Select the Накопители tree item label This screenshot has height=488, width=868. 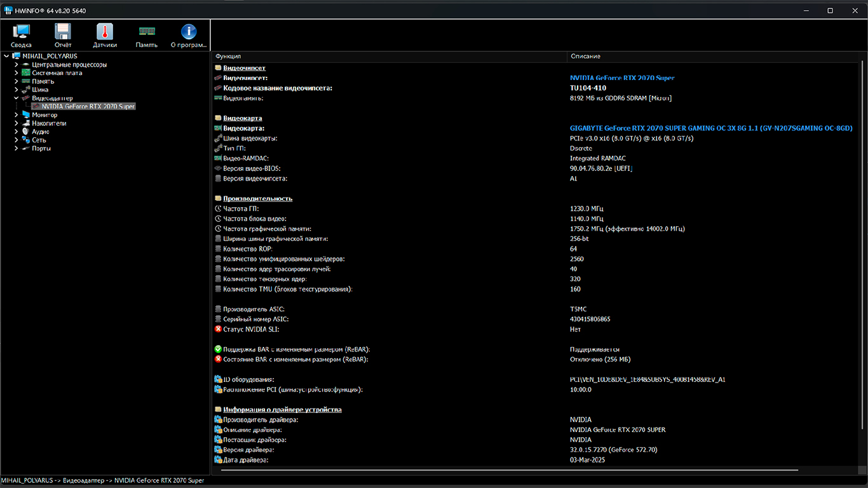point(49,123)
